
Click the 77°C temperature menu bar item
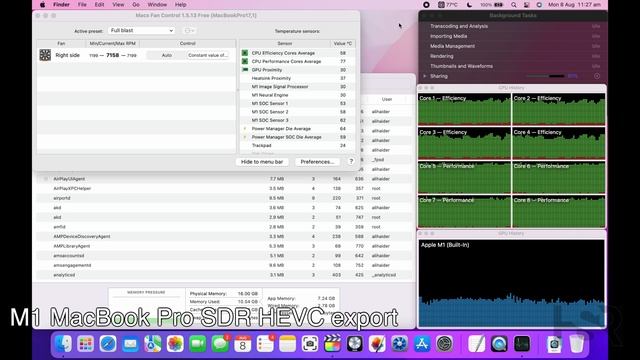448,5
